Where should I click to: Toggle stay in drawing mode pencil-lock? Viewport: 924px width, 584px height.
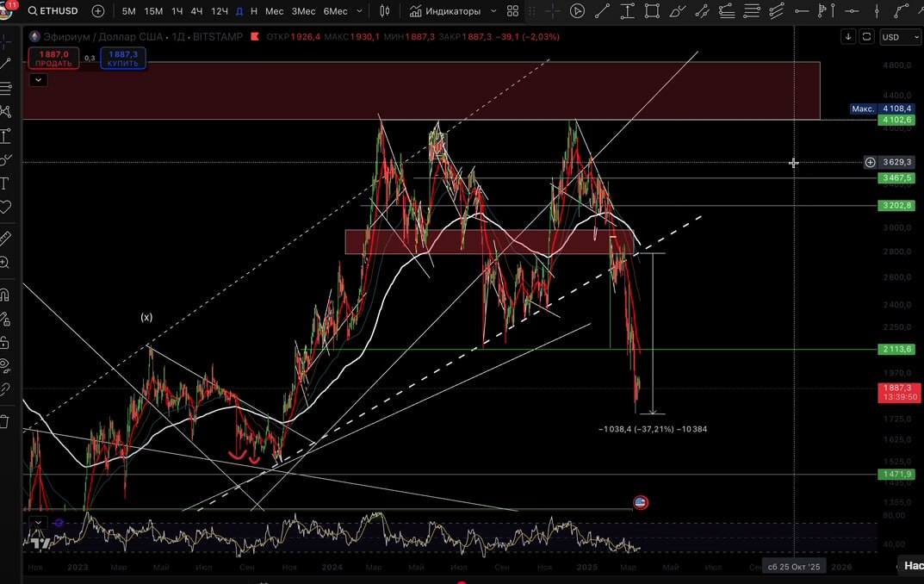coord(5,319)
